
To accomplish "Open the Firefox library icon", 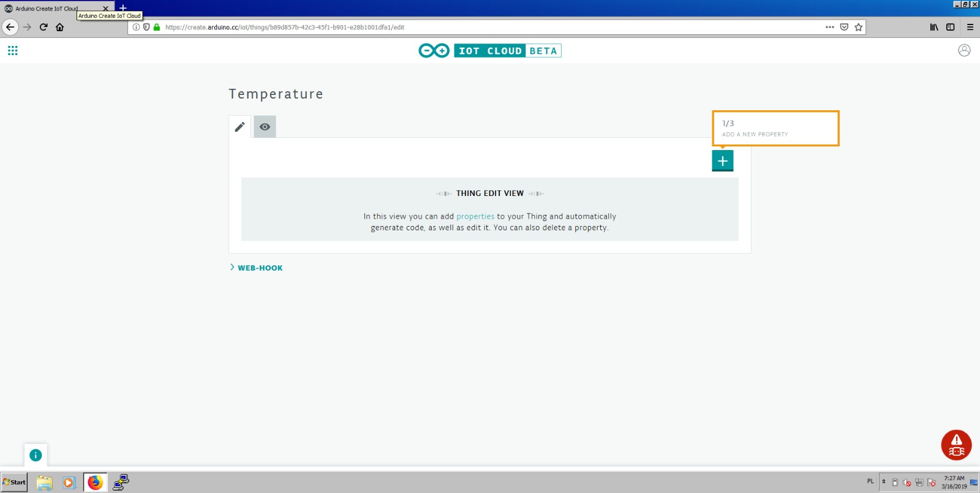I will pos(934,27).
